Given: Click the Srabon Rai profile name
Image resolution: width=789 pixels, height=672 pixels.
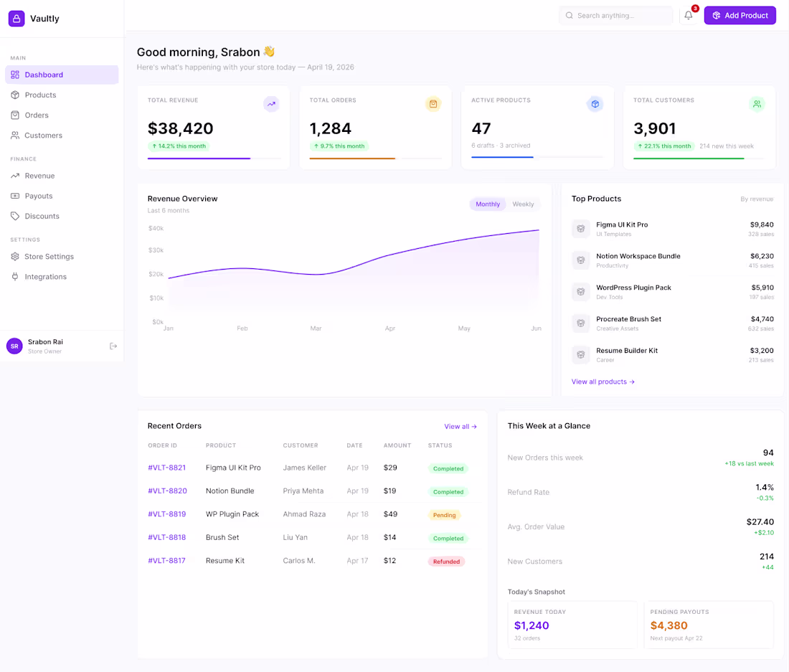Looking at the screenshot, I should pos(45,342).
